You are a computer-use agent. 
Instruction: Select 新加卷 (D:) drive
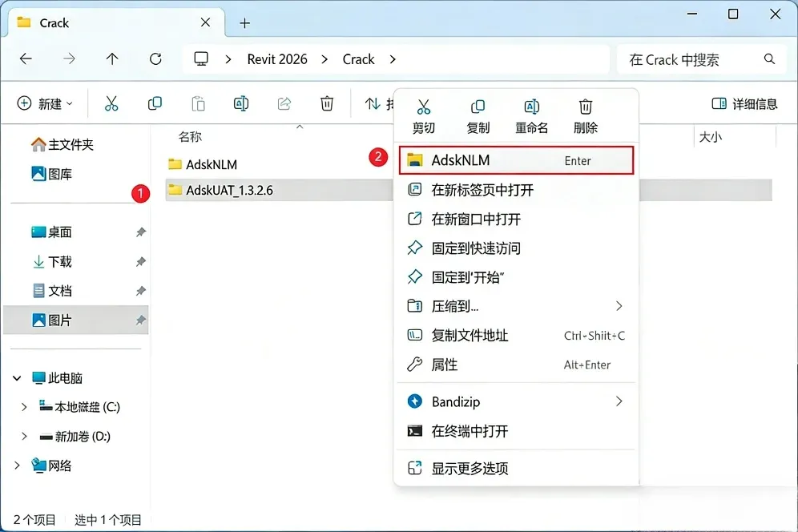[75, 437]
